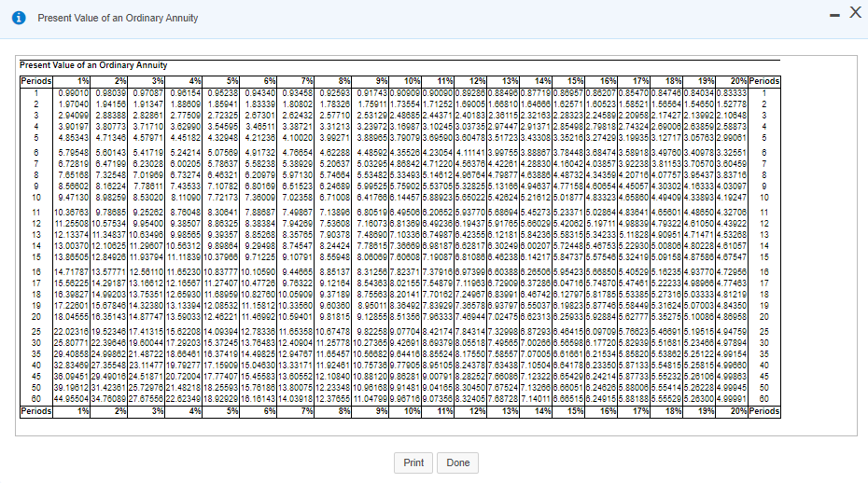Close the Present Value annuity dialog

[855, 13]
